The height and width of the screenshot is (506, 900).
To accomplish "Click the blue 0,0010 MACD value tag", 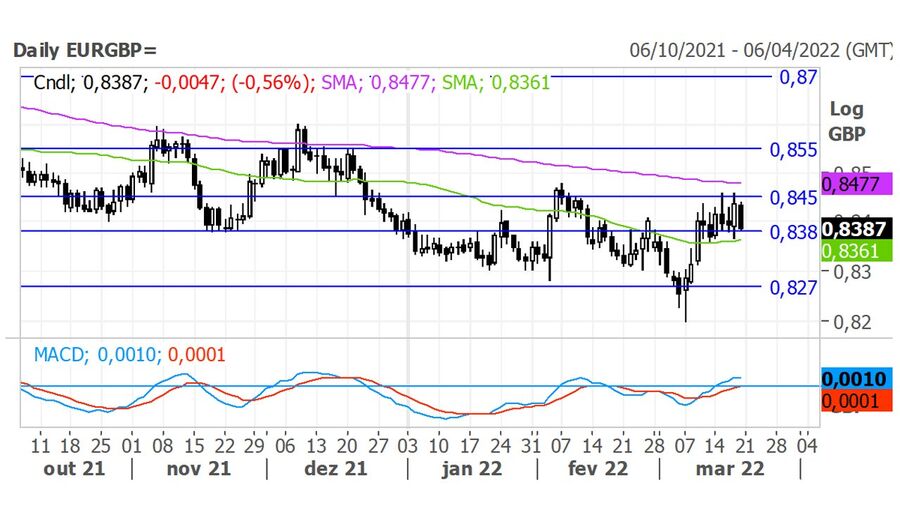I will click(x=856, y=379).
